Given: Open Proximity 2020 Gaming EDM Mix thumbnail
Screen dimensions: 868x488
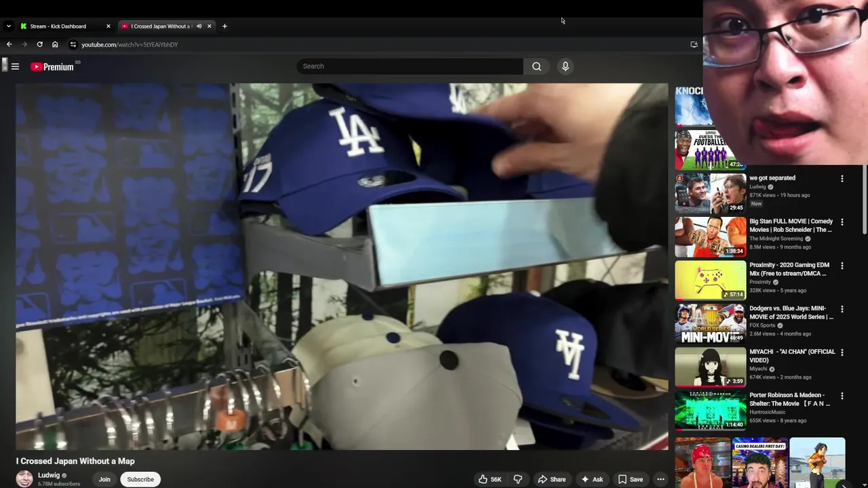Looking at the screenshot, I should click(x=710, y=280).
